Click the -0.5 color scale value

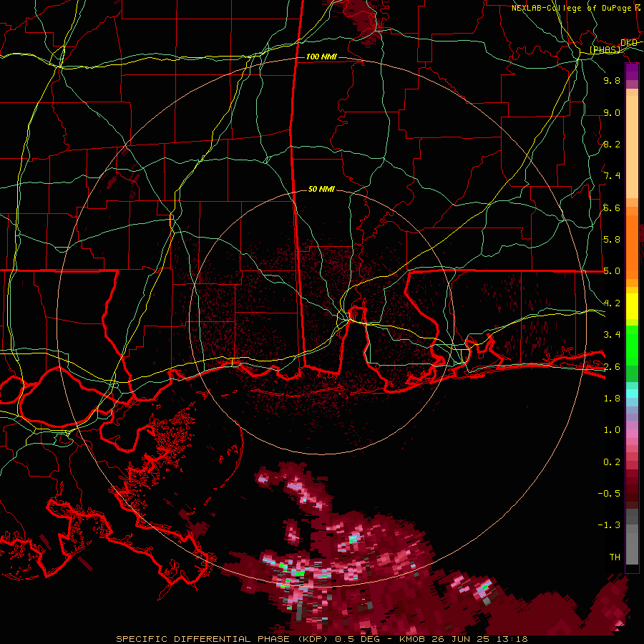(x=609, y=493)
